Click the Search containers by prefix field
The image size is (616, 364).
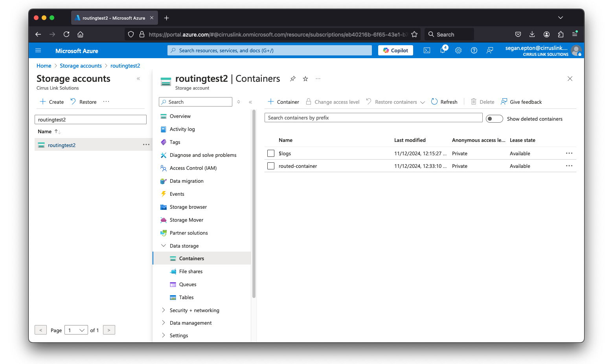[x=373, y=118]
